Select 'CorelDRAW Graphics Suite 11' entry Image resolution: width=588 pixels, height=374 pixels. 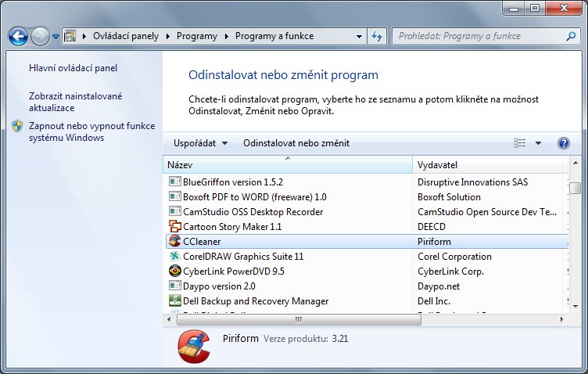click(243, 257)
